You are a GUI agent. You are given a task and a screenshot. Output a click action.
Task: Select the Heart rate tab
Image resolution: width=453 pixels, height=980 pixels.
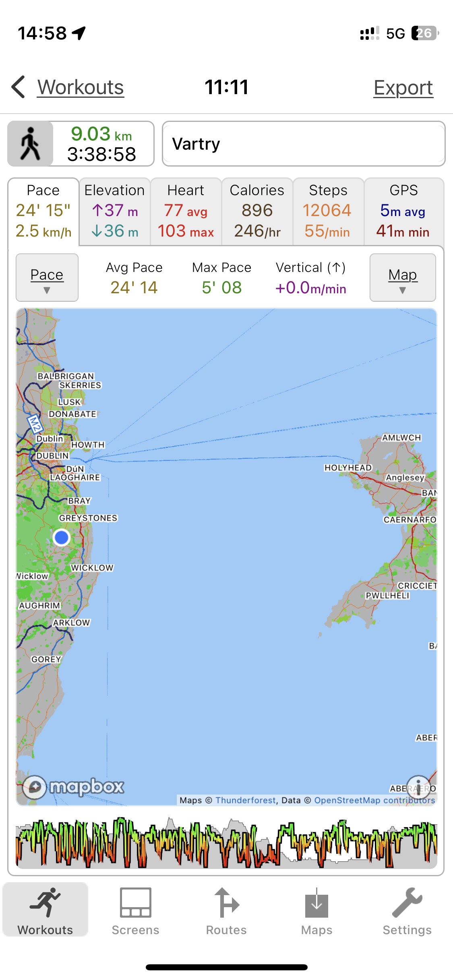(186, 212)
